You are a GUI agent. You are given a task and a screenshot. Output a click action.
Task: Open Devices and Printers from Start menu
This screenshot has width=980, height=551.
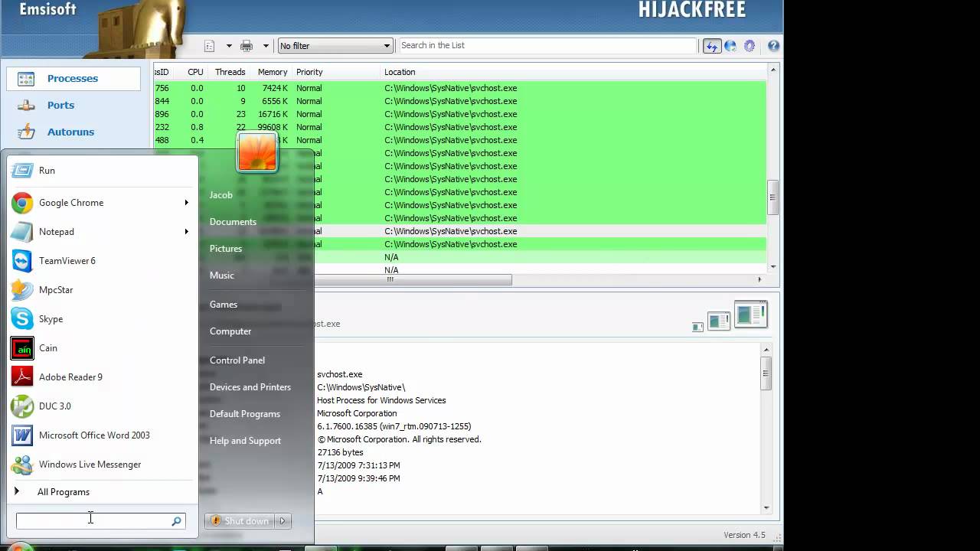tap(250, 387)
